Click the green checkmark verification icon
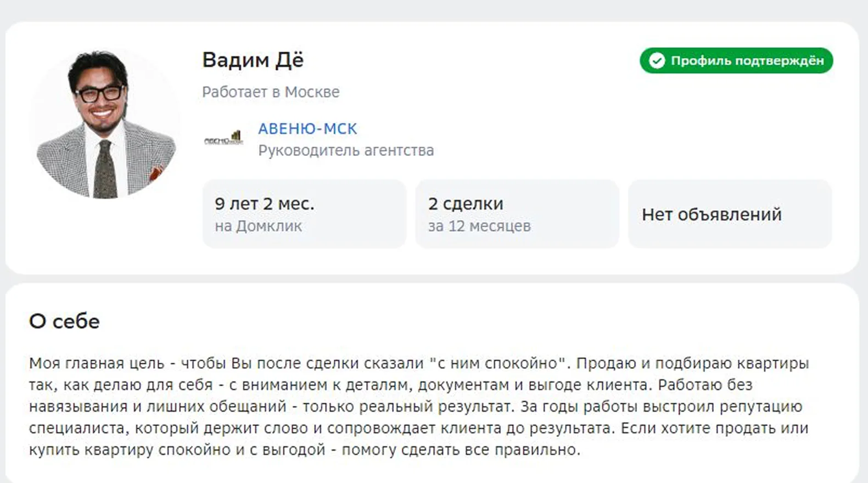This screenshot has height=483, width=868. 657,60
